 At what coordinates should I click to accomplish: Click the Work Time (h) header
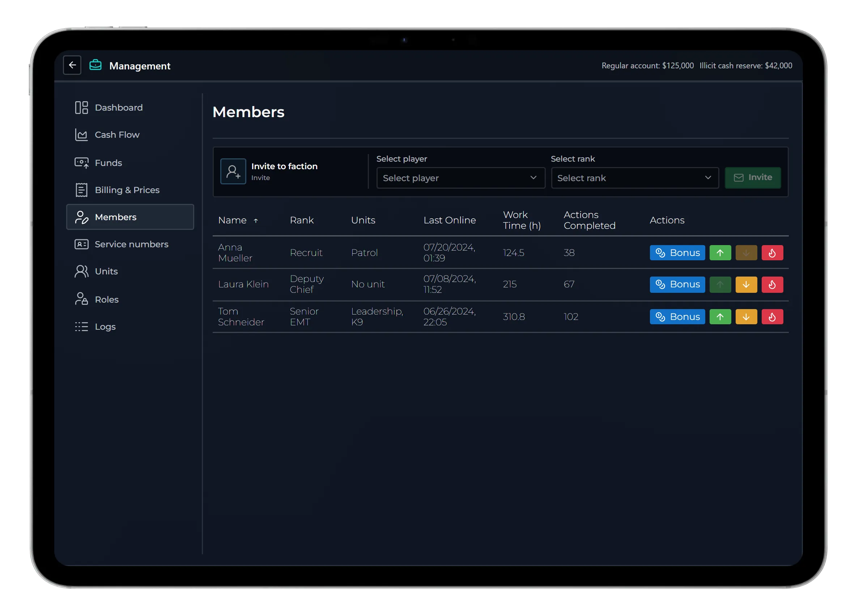click(x=522, y=220)
